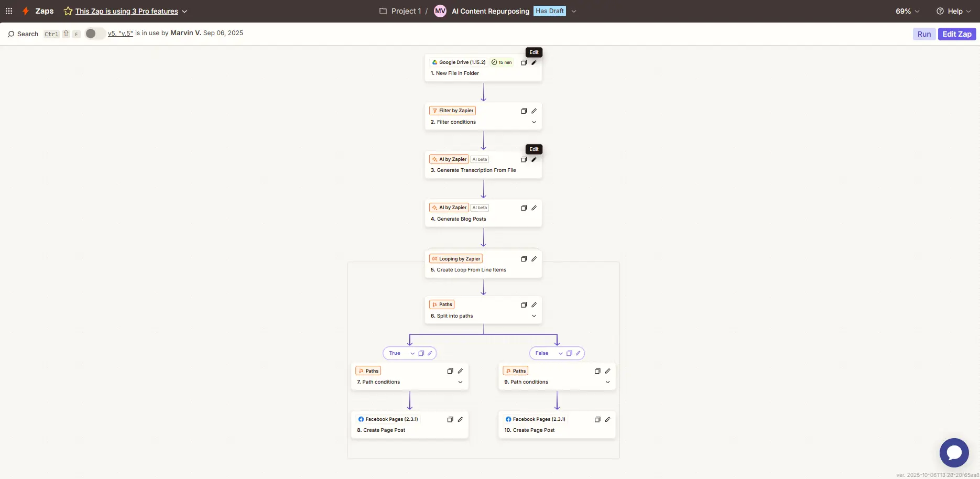The width and height of the screenshot is (980, 479).
Task: Open the v5 version link
Action: 121,33
